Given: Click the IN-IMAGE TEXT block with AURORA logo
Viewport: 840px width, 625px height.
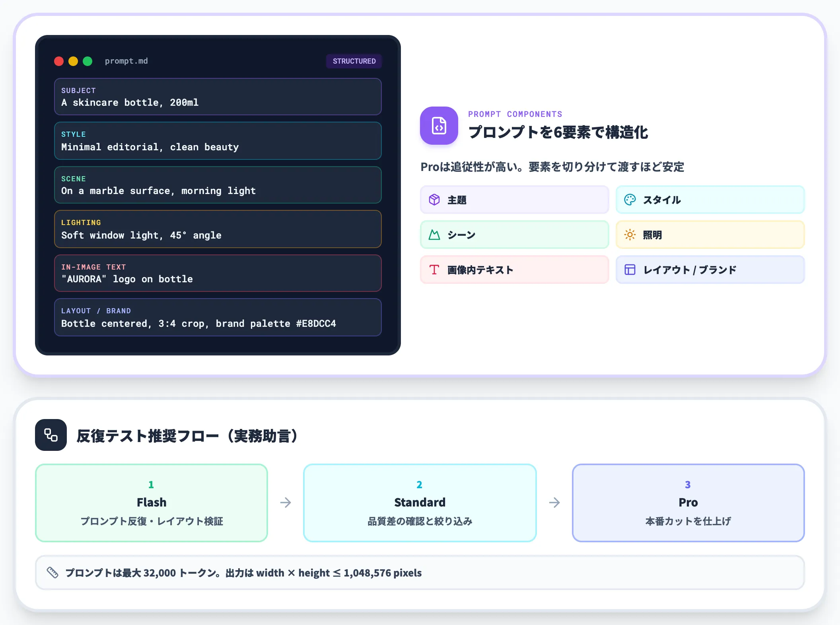Looking at the screenshot, I should click(x=218, y=273).
